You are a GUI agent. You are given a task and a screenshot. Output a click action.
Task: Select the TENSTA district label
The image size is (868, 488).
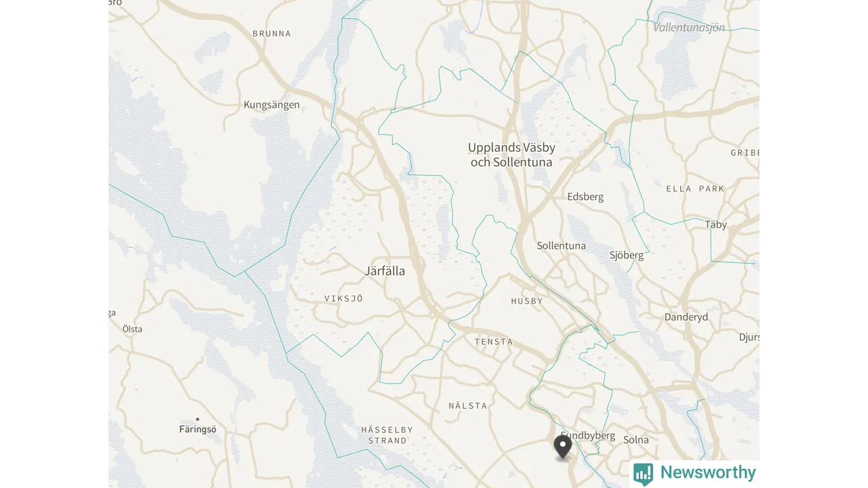494,342
